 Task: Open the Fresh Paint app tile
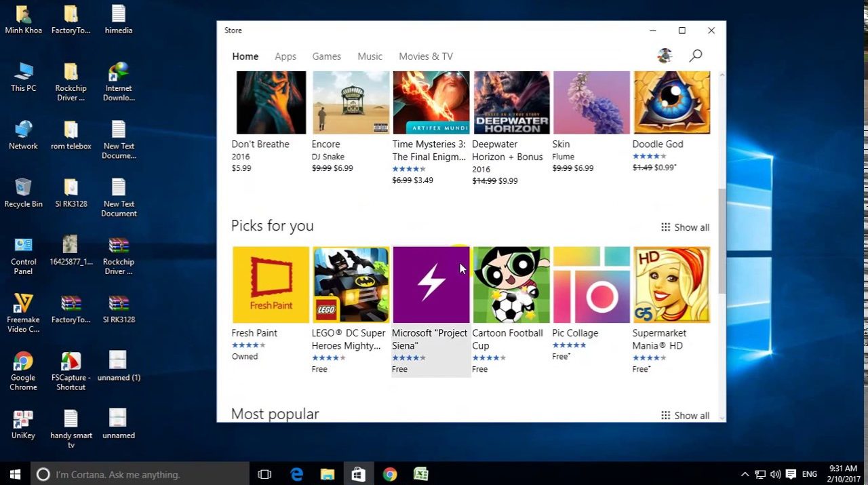(271, 285)
